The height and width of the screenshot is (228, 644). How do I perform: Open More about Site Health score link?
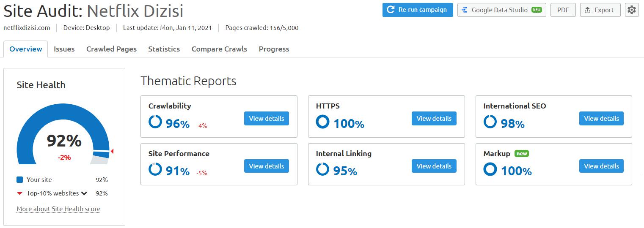coord(58,209)
